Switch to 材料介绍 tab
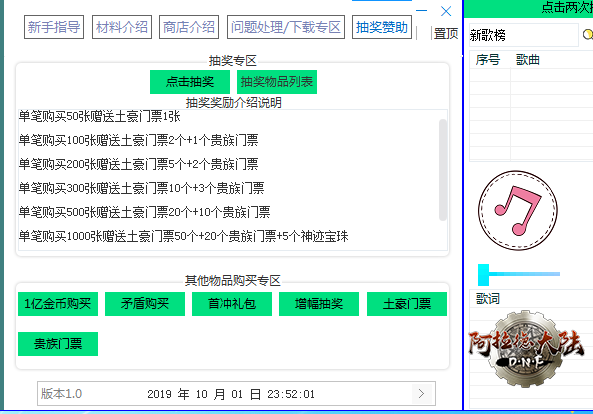Screen dimensions: 593x414 tap(122, 27)
